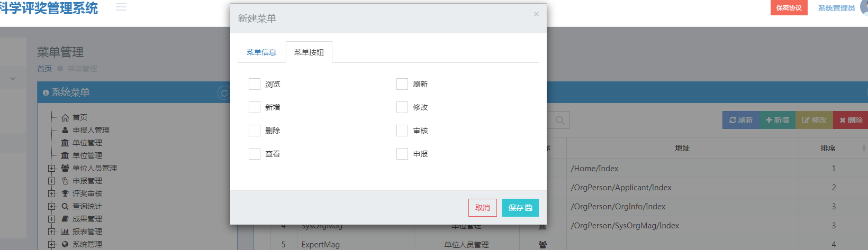Expand the 查询统计 tree node
Screen dimensions: 868x250
[x=51, y=206]
